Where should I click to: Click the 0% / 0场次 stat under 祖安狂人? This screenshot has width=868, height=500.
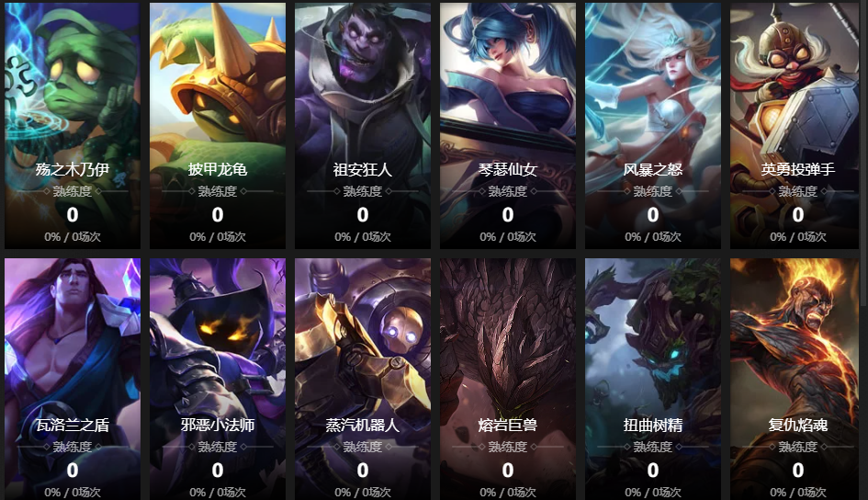363,237
